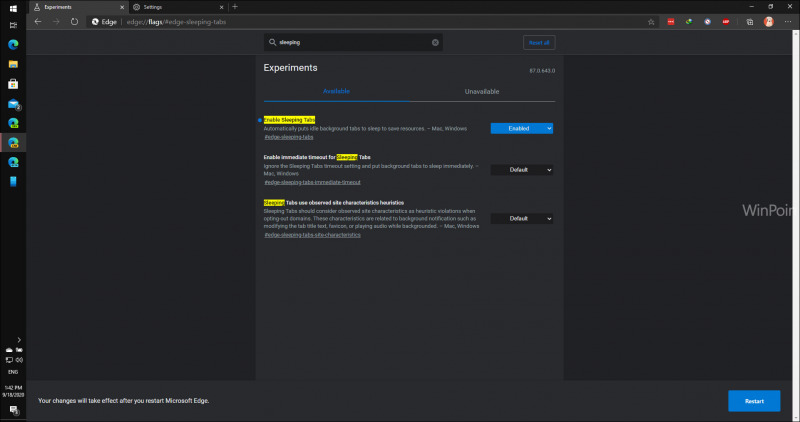Click the search magnifier icon in flags

tap(272, 42)
